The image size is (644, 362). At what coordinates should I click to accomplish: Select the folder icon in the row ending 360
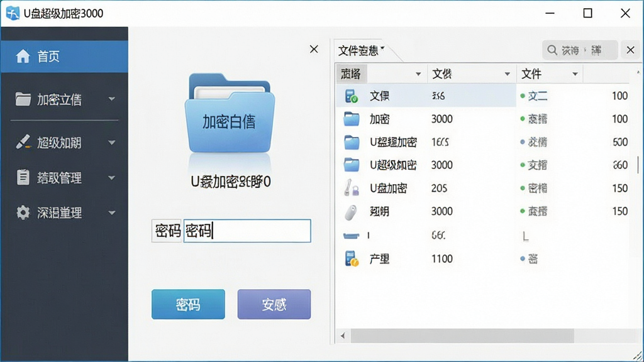point(352,165)
